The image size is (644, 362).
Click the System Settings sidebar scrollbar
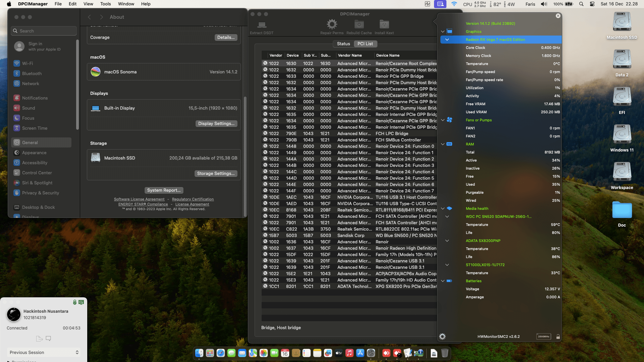pos(77,84)
